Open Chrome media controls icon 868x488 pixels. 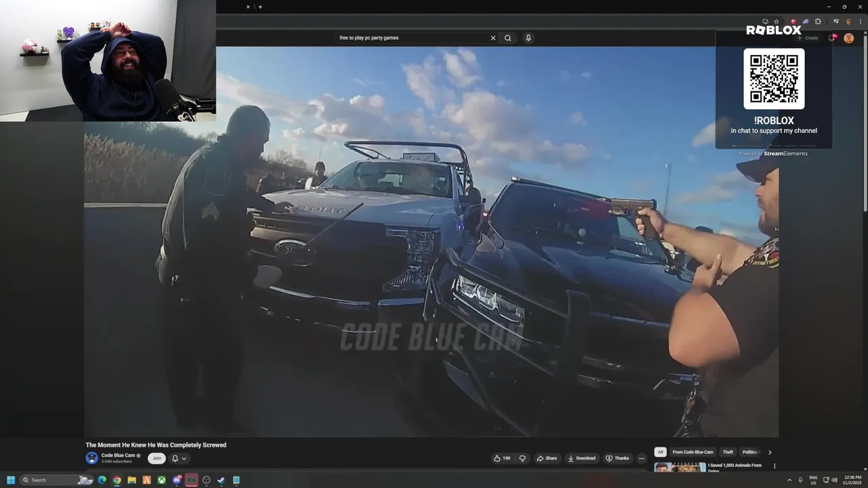[835, 22]
